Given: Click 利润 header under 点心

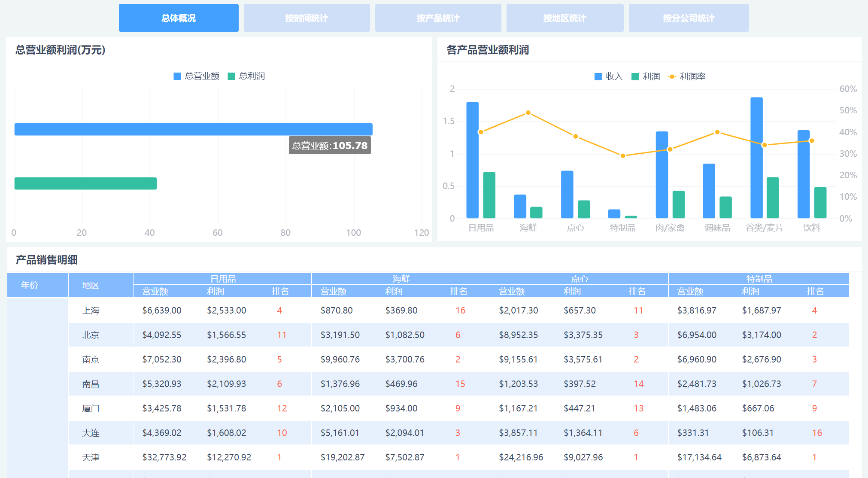Looking at the screenshot, I should [x=572, y=291].
